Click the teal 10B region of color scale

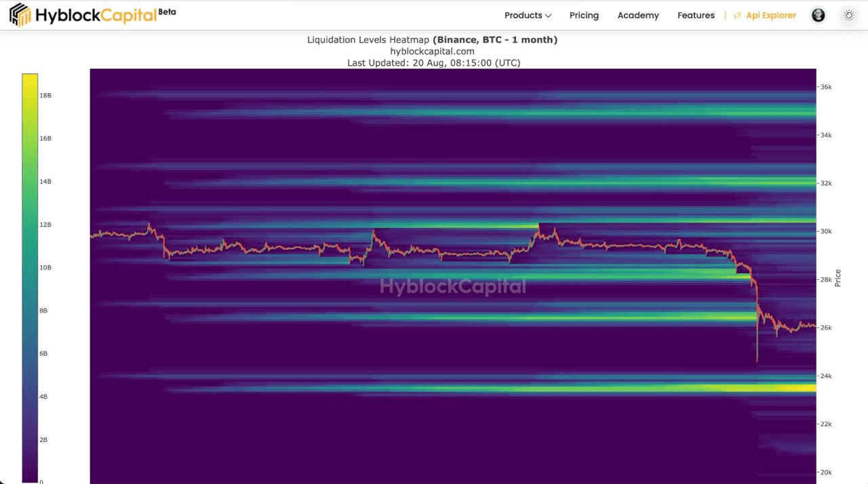click(30, 267)
